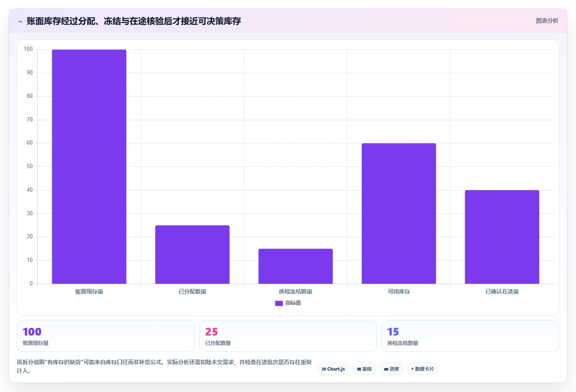Select the 账面现存量 bar in chart
This screenshot has width=576, height=392.
point(89,166)
